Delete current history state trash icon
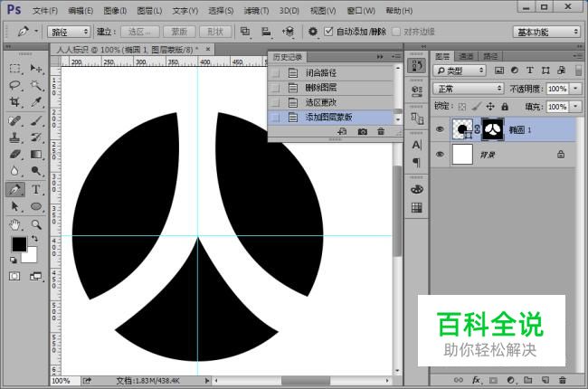 click(x=381, y=132)
